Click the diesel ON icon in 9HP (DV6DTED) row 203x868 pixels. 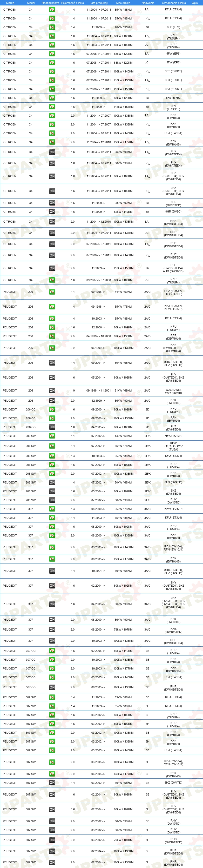(52, 203)
